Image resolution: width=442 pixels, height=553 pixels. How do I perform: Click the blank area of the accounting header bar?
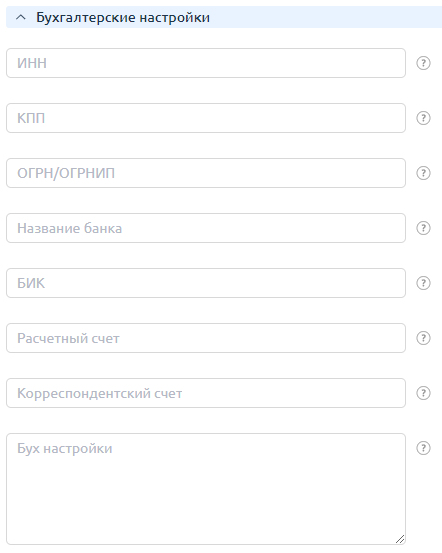tap(325, 17)
